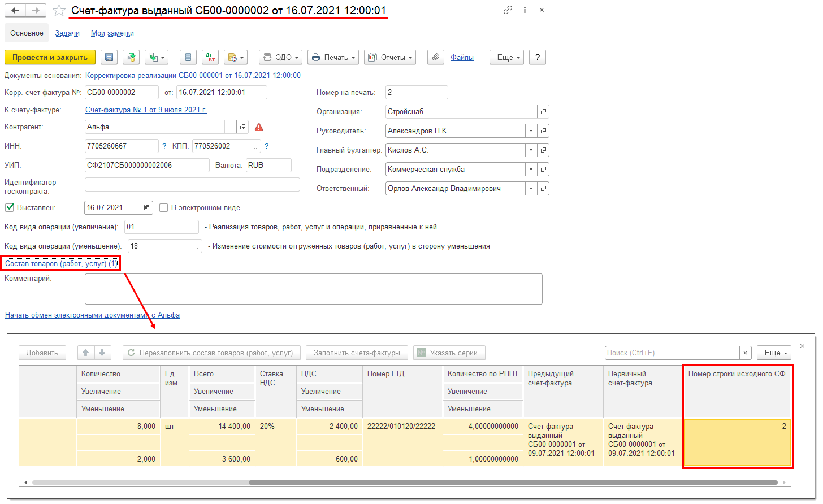The height and width of the screenshot is (504, 823).
Task: Click the back navigation arrow
Action: (x=15, y=11)
